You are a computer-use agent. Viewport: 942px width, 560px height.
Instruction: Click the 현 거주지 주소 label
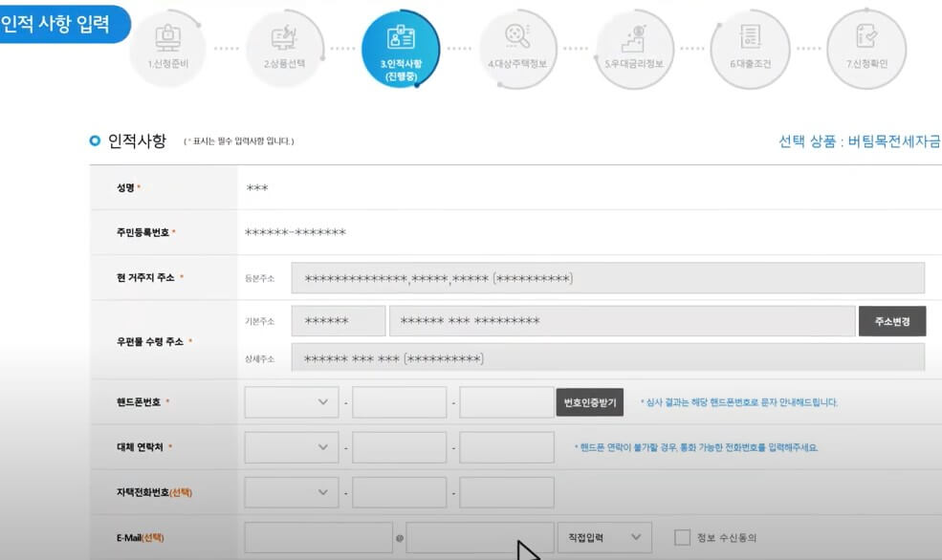coord(145,277)
